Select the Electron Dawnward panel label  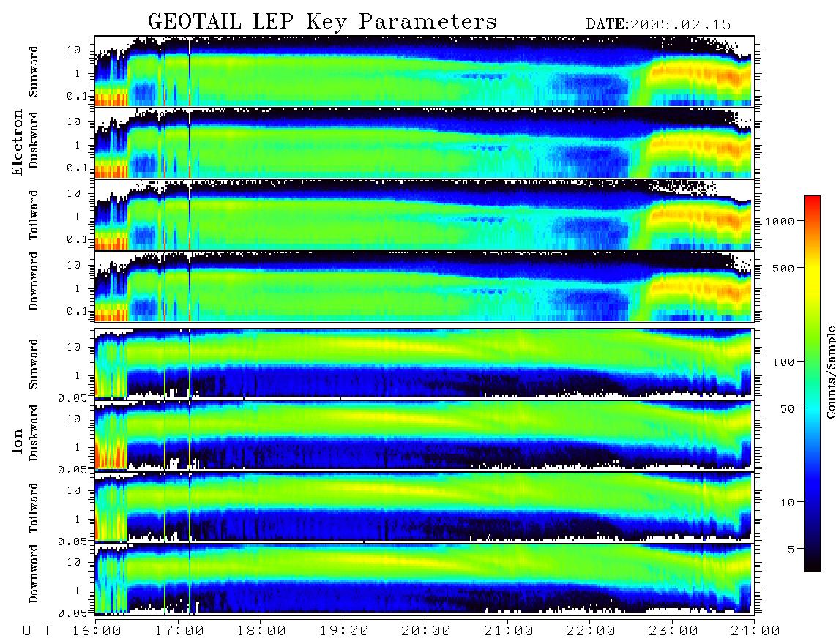click(34, 281)
